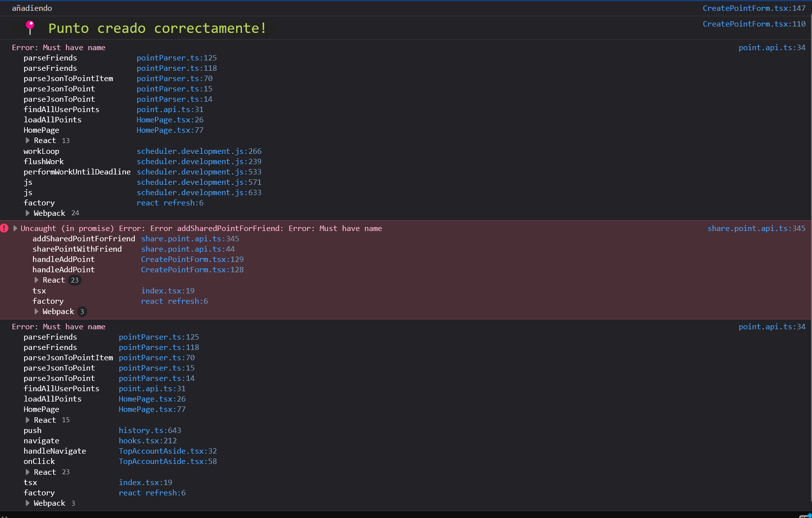Open share.point.api.ts:345 for addSharedPointForFriend
This screenshot has height=518, width=812.
point(190,238)
